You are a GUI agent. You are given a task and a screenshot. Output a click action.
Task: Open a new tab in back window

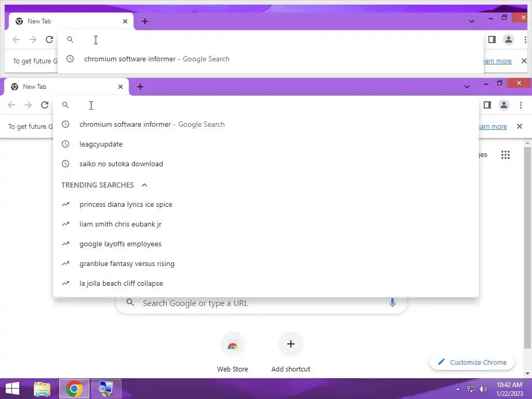click(145, 21)
